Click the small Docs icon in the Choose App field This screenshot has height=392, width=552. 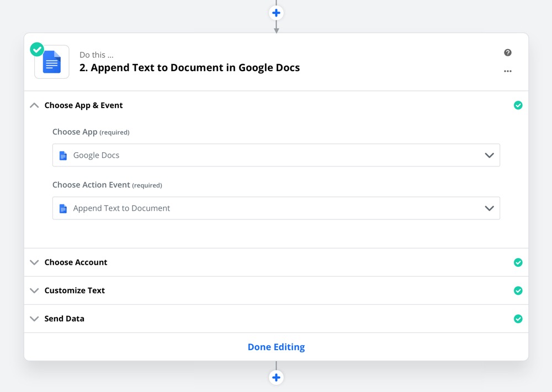point(63,155)
